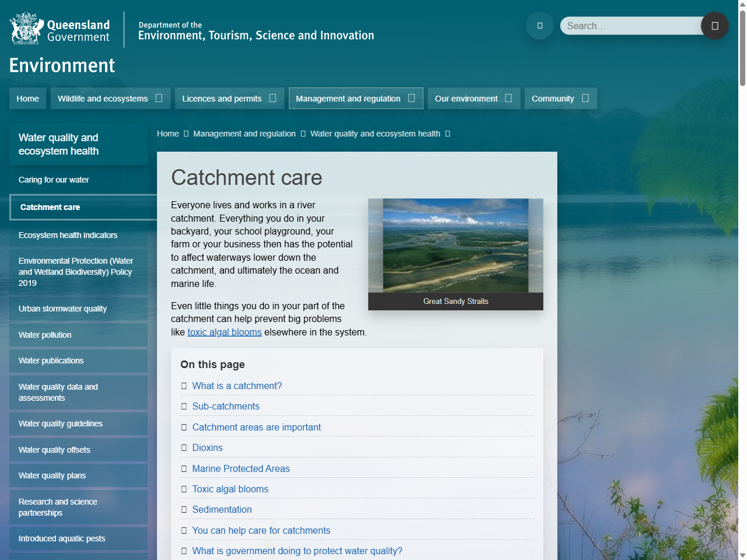The image size is (747, 560).
Task: Follow the toxic algal blooms inline link
Action: coord(224,332)
